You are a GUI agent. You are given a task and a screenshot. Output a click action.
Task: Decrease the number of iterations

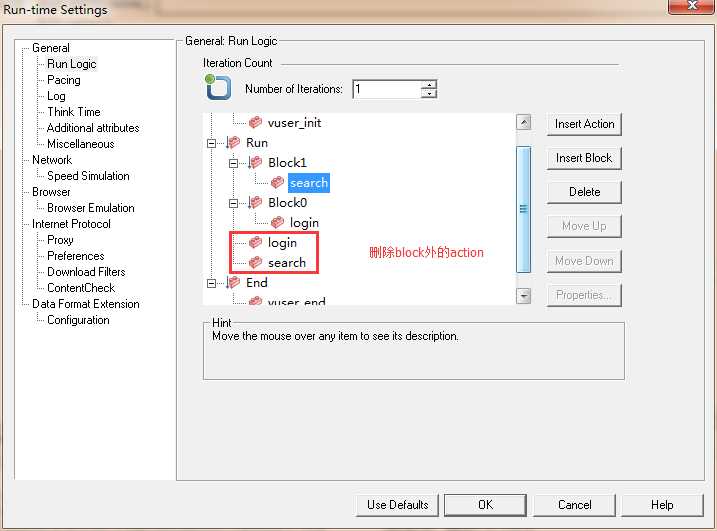pyautogui.click(x=429, y=93)
